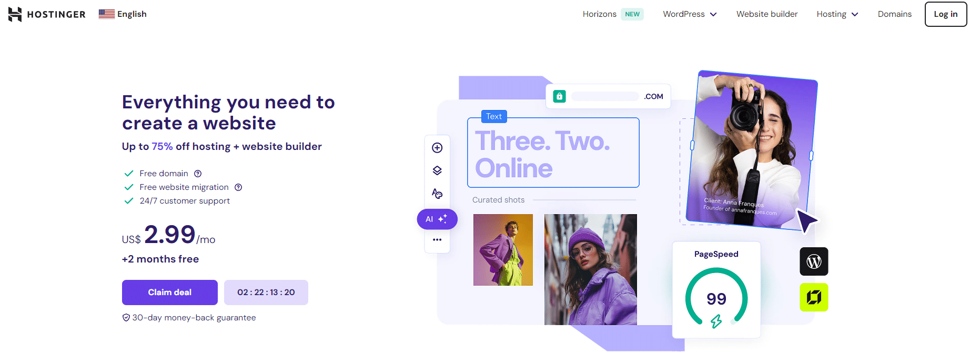The image size is (980, 353).
Task: Click the Free website migration help icon
Action: pos(238,187)
